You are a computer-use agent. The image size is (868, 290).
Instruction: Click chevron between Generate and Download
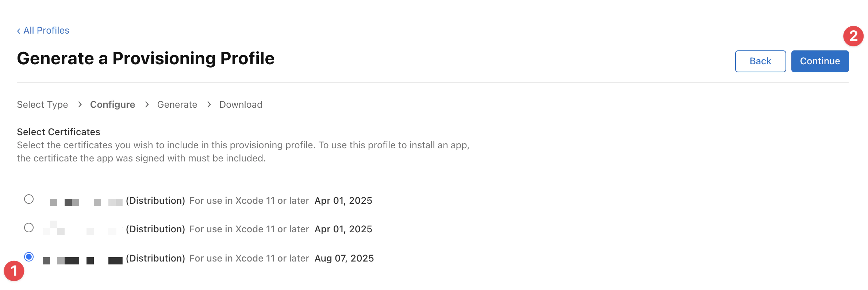pos(209,105)
